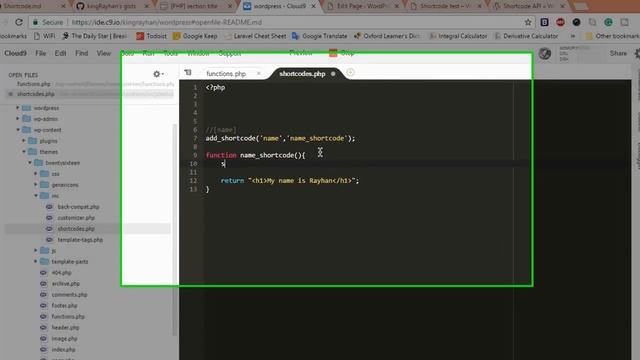The width and height of the screenshot is (640, 360).
Task: Reload the page in Chrome
Action: [19, 22]
